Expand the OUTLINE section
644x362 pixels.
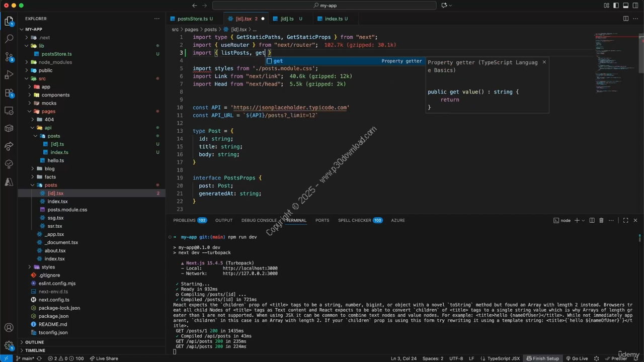tap(34, 342)
